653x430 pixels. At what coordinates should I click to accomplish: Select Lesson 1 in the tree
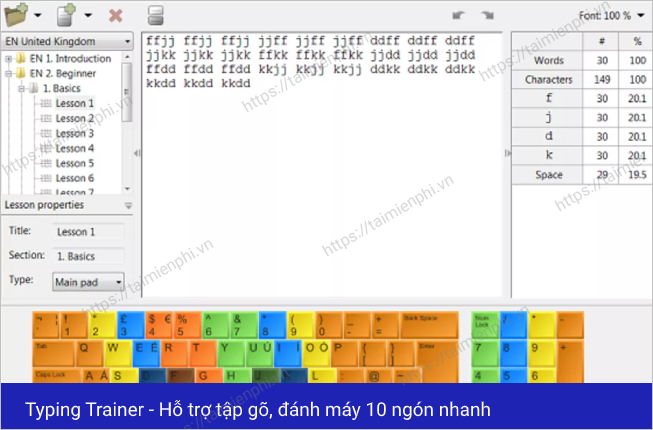(75, 104)
